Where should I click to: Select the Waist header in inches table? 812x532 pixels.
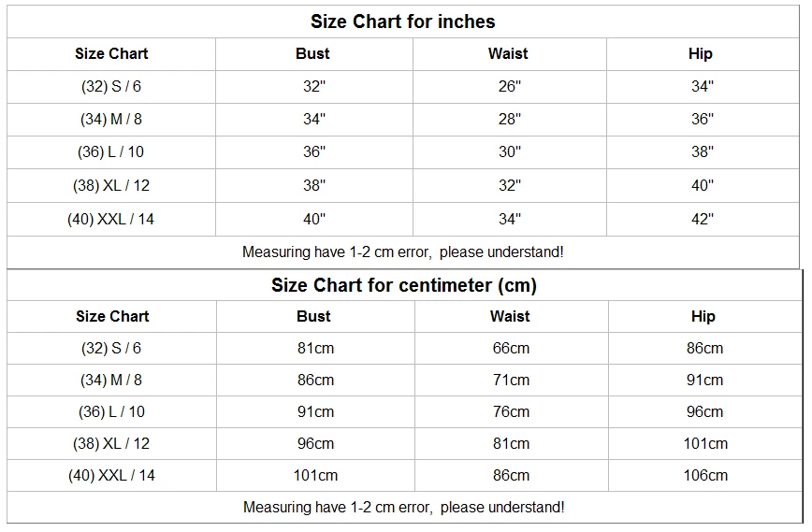coord(508,53)
